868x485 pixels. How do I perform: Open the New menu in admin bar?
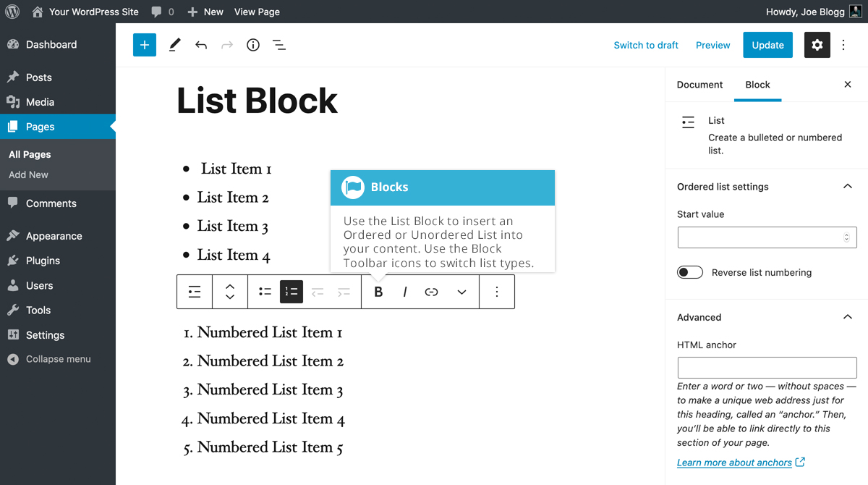click(205, 11)
